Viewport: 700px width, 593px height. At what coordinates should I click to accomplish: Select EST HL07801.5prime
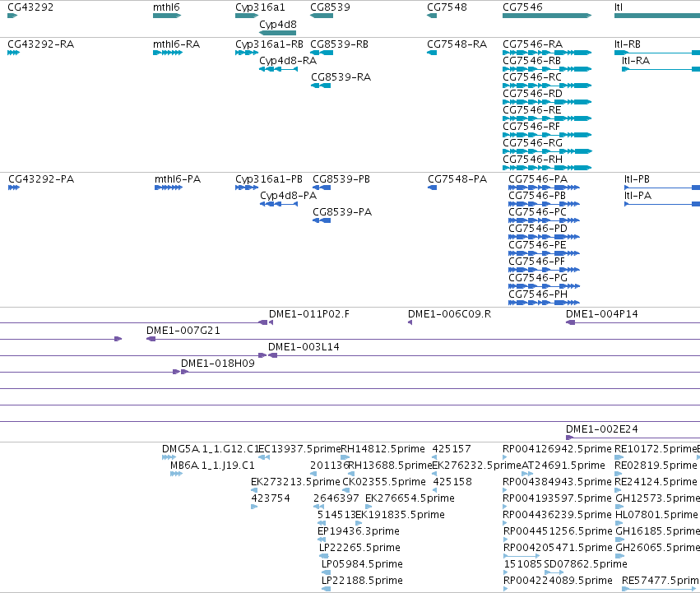pos(619,523)
